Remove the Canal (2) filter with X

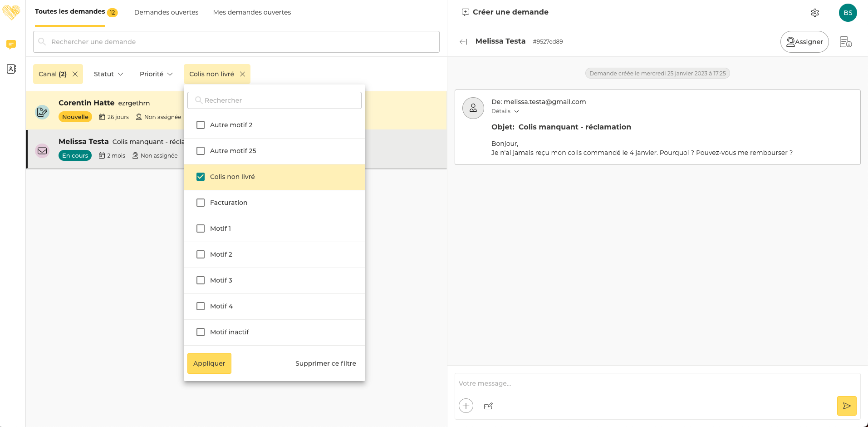(75, 74)
